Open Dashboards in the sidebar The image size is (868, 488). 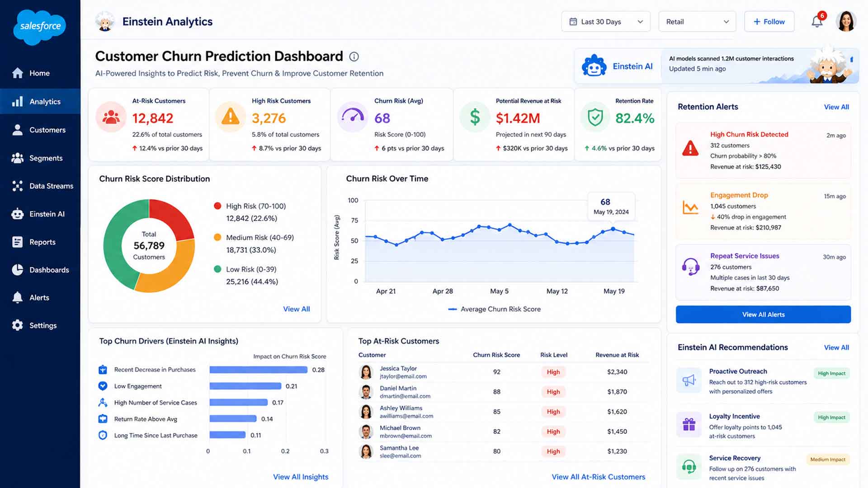click(x=40, y=270)
